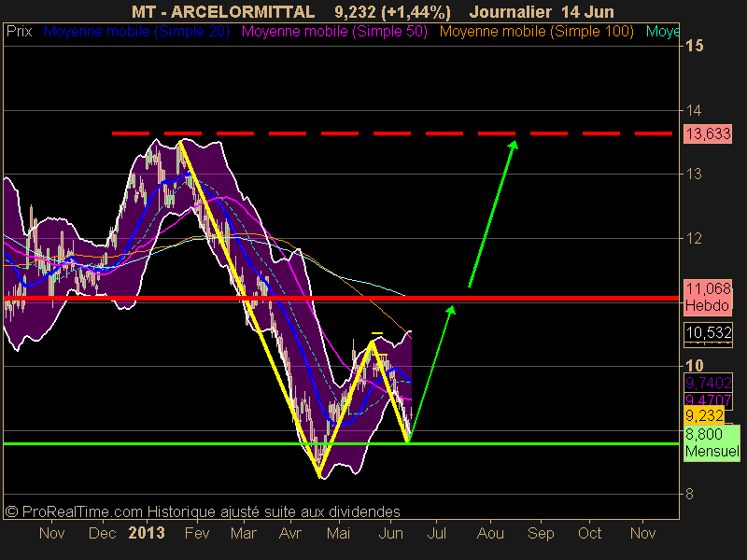Click 'Journalier 14 Jun' timeframe text
747x560 pixels.
pyautogui.click(x=542, y=11)
